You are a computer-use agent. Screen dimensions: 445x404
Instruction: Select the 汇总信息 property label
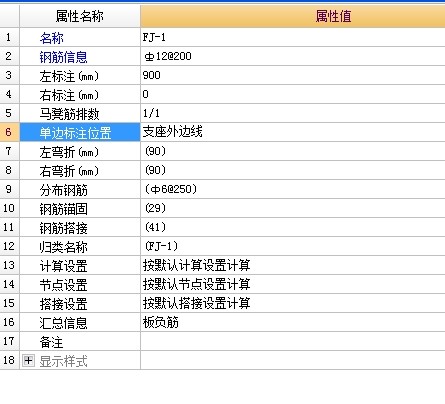[63, 323]
